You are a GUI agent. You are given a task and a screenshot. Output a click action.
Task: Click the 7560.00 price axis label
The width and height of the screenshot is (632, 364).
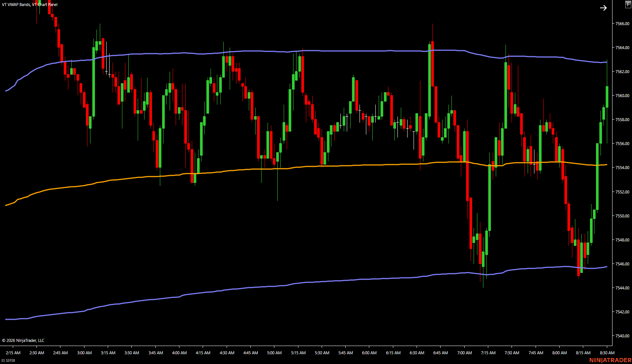tap(622, 96)
